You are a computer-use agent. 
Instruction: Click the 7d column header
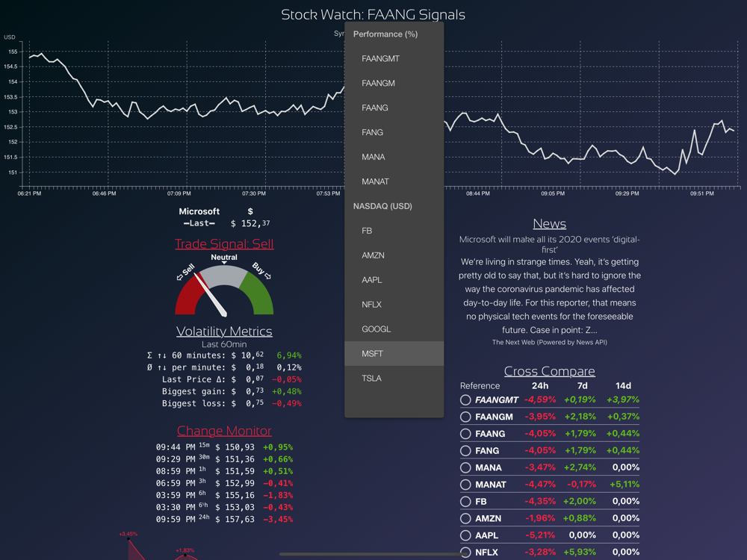582,386
